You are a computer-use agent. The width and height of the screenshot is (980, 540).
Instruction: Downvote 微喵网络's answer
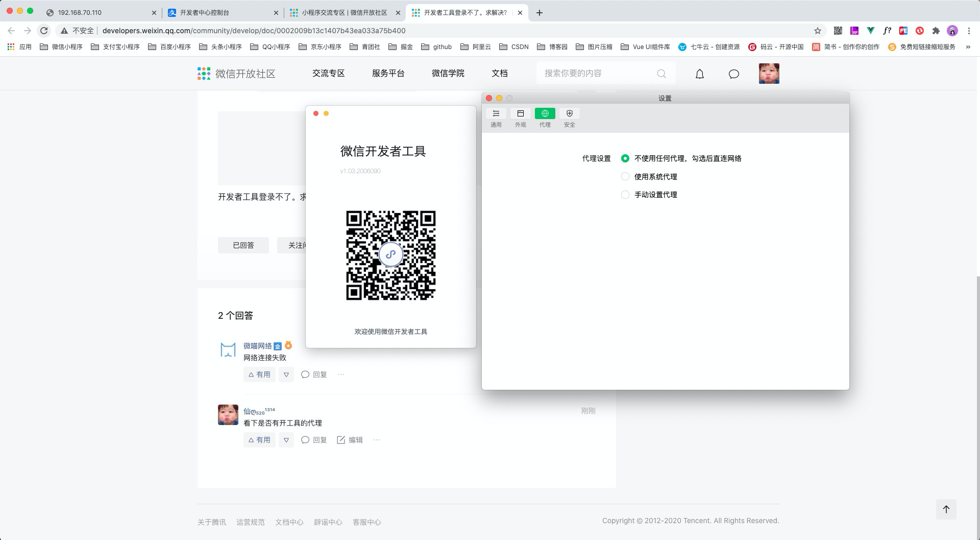286,374
